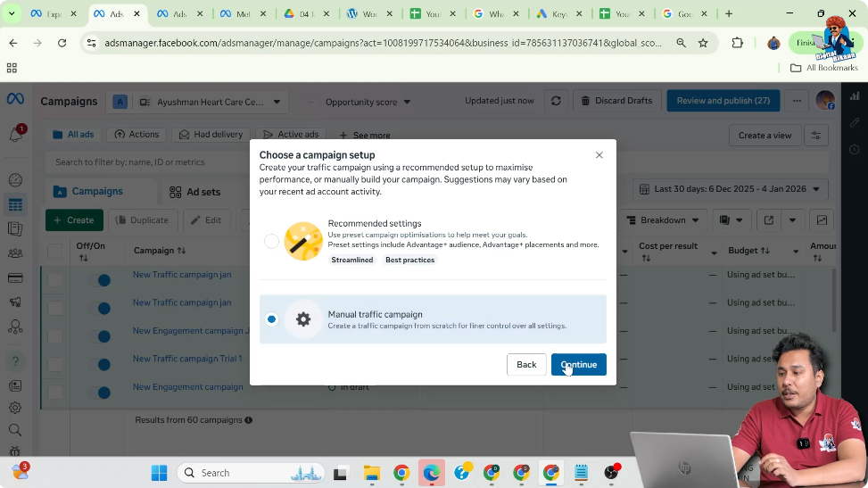Image resolution: width=868 pixels, height=488 pixels.
Task: Click the Discard Drafts button
Action: (x=616, y=101)
